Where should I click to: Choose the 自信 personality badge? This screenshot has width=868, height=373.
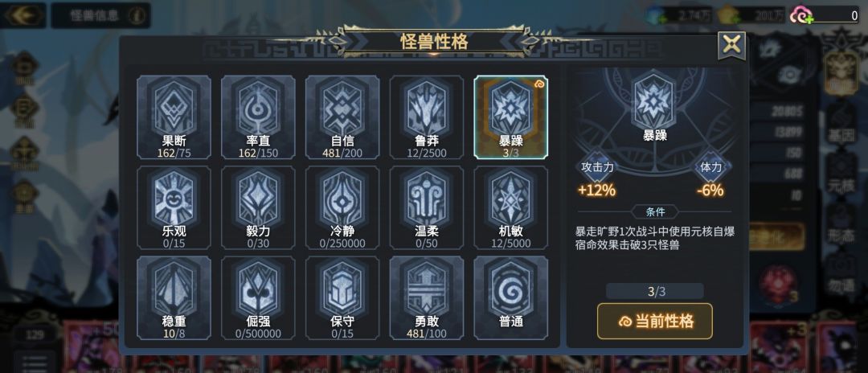[342, 117]
